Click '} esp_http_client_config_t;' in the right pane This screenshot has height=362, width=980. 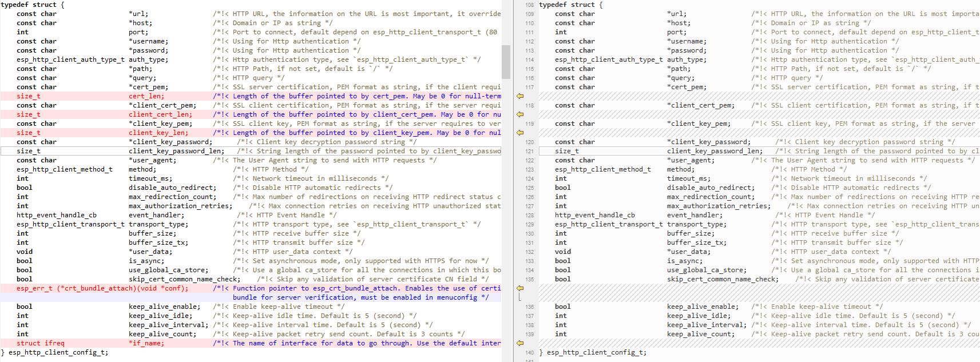(x=593, y=352)
